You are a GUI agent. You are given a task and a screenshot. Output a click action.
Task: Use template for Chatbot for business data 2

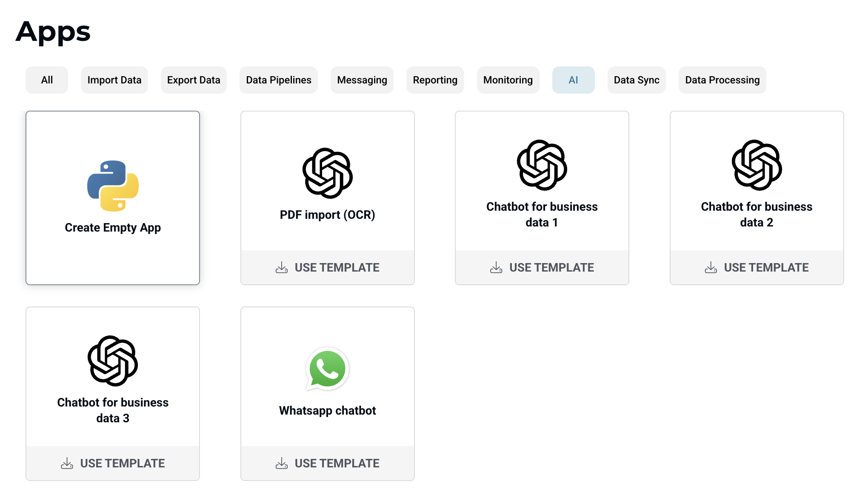point(757,267)
